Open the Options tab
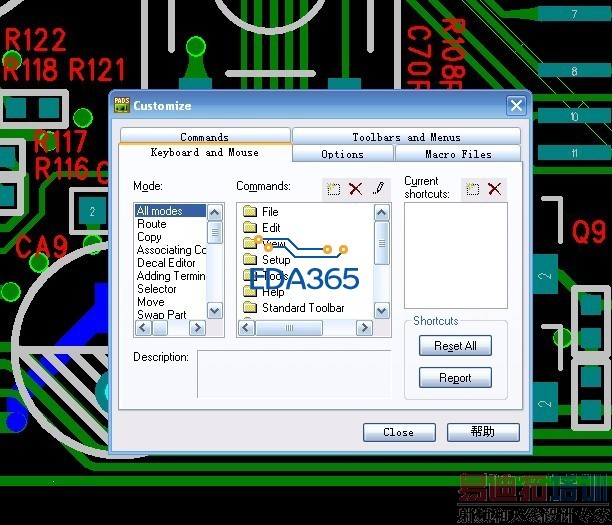Image resolution: width=612 pixels, height=525 pixels. (x=342, y=154)
